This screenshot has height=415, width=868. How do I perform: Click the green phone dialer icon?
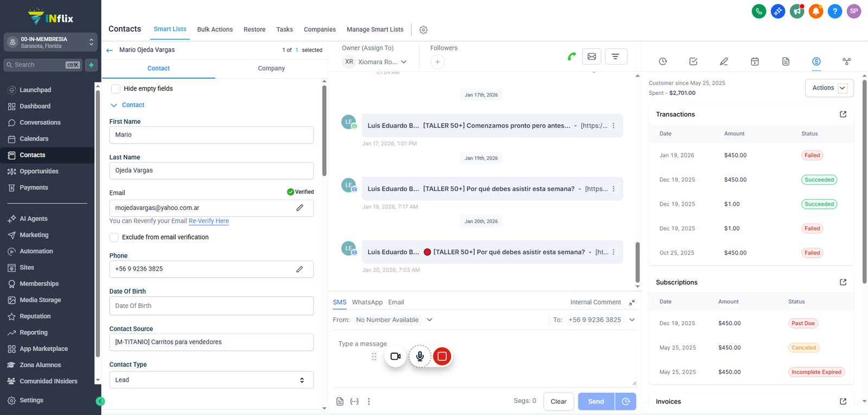(759, 11)
